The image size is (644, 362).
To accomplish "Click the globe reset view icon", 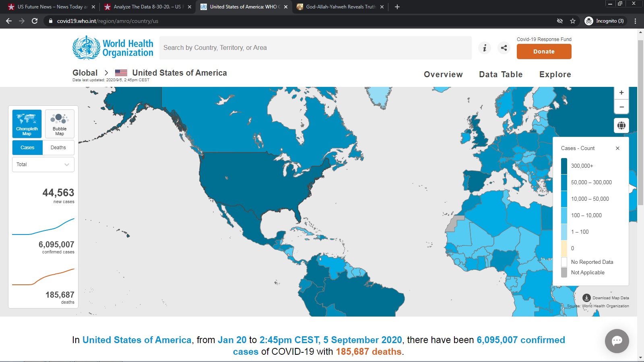I will [x=621, y=125].
